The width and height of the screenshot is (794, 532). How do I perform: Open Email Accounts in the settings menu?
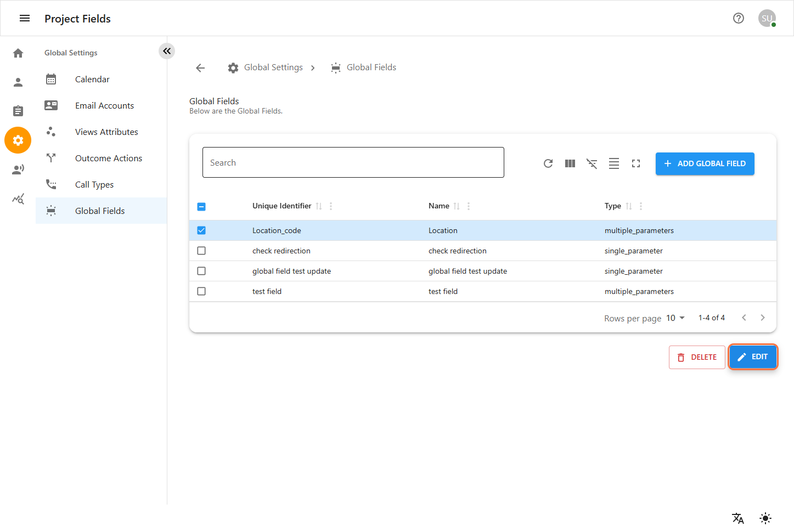tap(104, 105)
